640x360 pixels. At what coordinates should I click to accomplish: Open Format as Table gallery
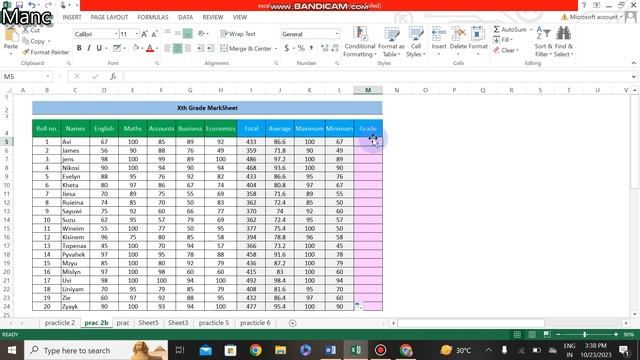click(x=391, y=42)
